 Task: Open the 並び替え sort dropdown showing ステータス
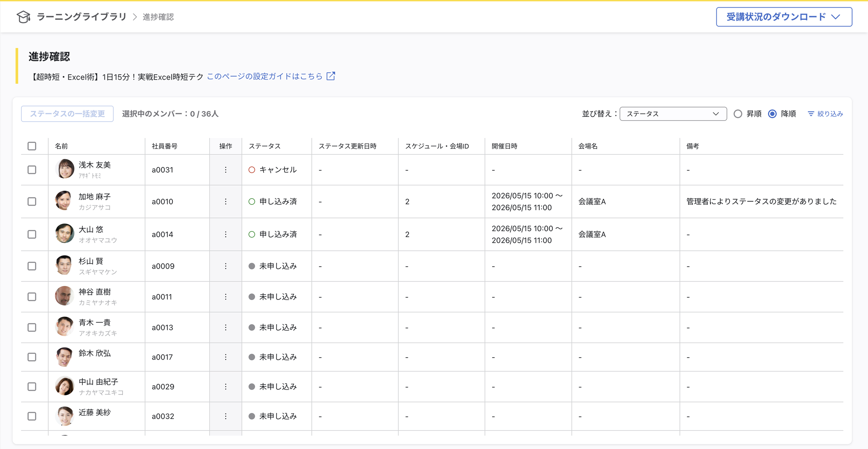point(673,114)
